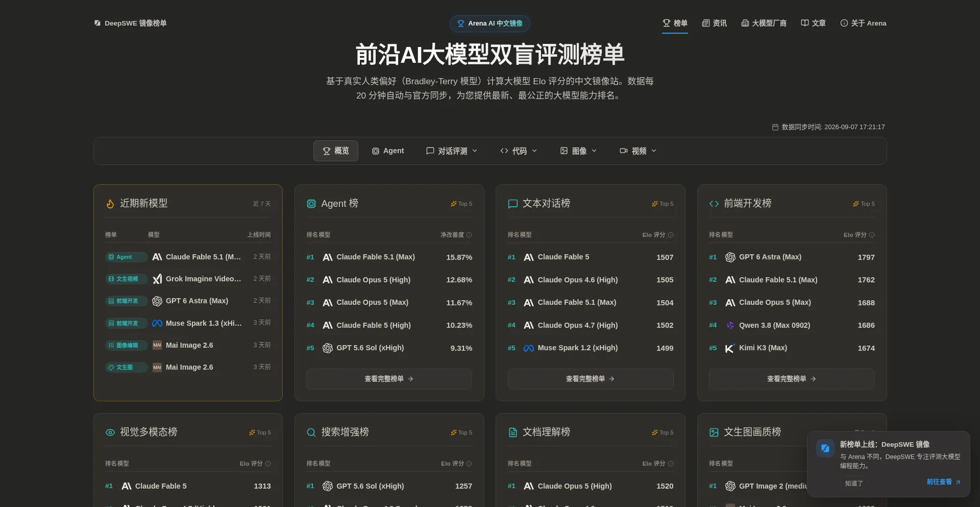Screen dimensions: 980x507
Task: Click Elo 评分 info icon in 前端开发榜
Action: pyautogui.click(x=872, y=235)
